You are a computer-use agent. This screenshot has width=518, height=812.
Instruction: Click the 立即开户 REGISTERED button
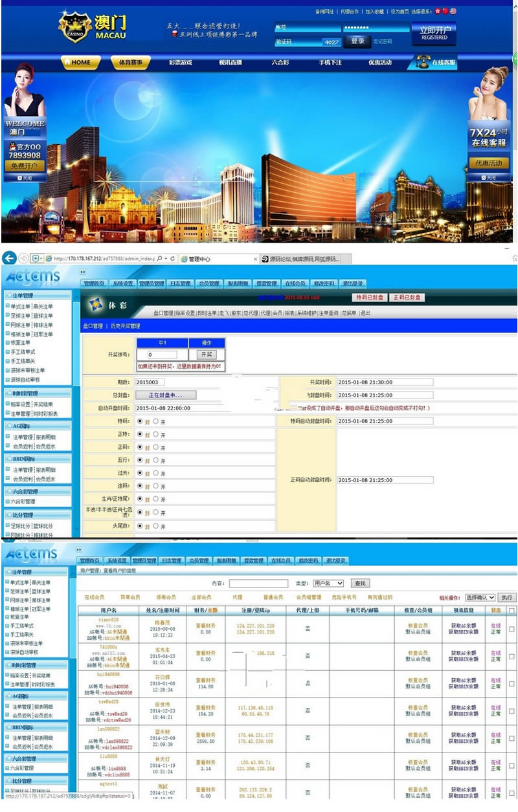(x=434, y=33)
